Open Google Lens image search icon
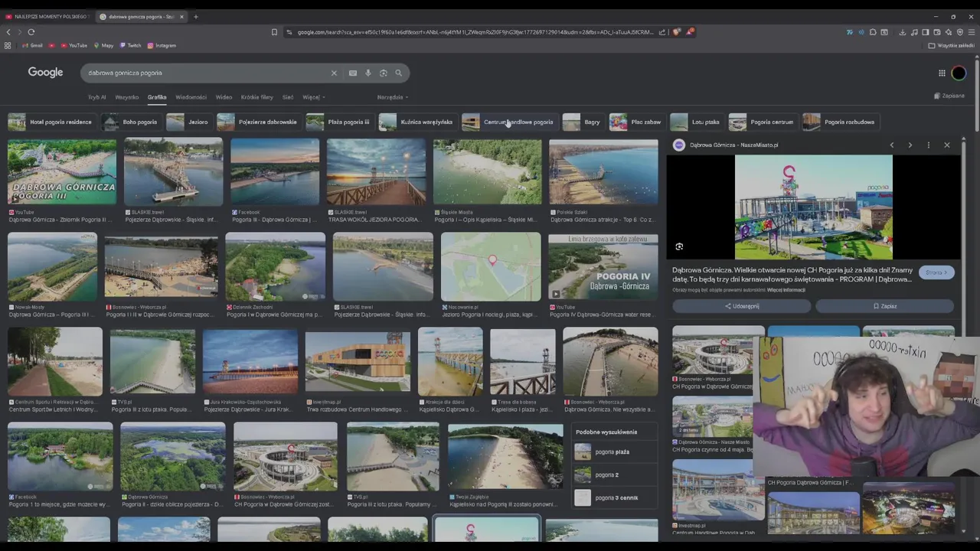The width and height of the screenshot is (980, 551). (384, 73)
